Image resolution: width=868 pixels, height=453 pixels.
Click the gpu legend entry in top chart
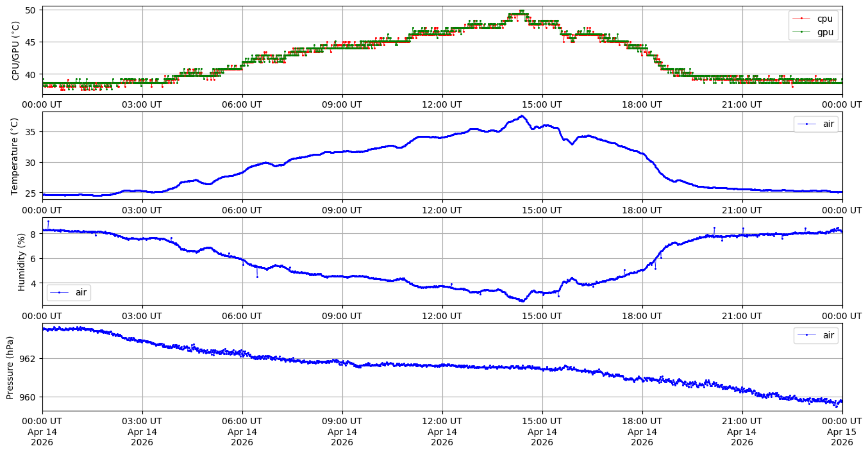tap(814, 31)
